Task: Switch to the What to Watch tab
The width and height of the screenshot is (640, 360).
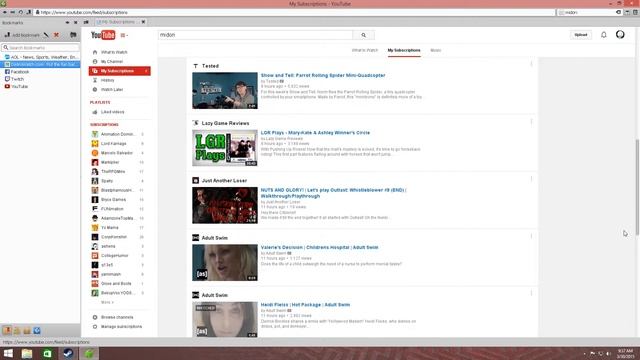Action: (365, 50)
